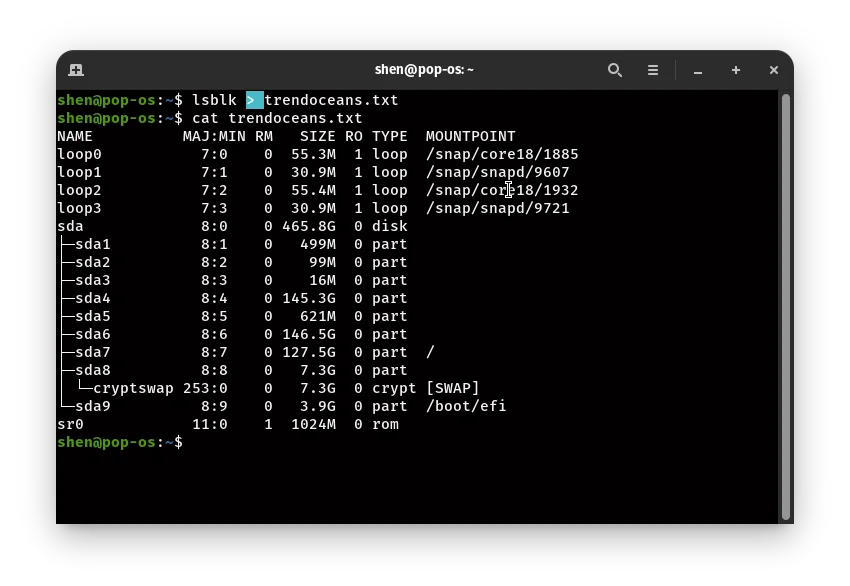Image resolution: width=850 pixels, height=586 pixels.
Task: Click the sda disk entry
Action: tap(70, 226)
